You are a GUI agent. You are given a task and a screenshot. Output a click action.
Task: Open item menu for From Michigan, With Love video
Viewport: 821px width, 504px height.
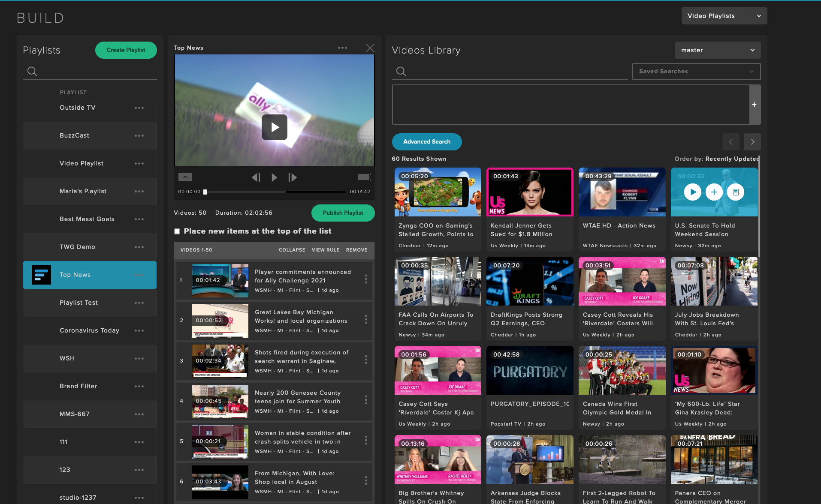[366, 481]
